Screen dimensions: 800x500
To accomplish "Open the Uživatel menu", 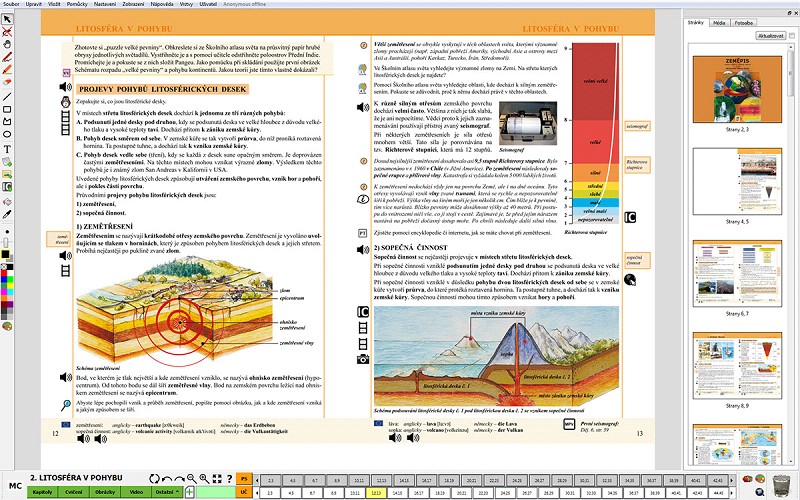I will tap(208, 4).
